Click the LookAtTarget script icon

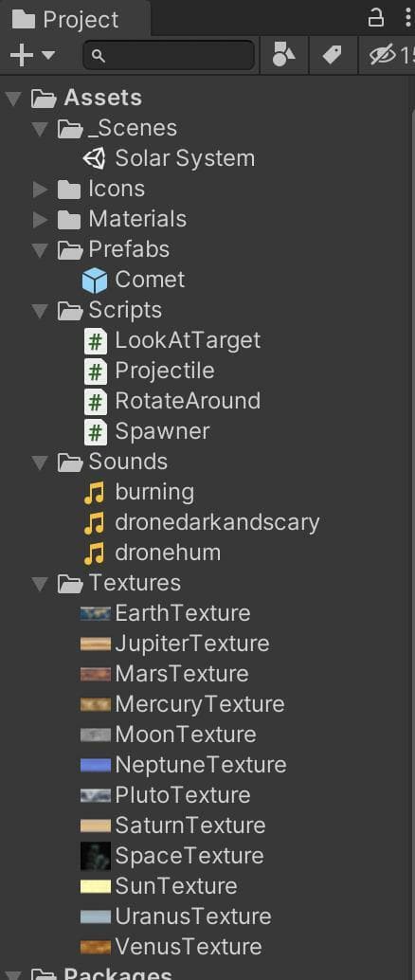[x=95, y=340]
